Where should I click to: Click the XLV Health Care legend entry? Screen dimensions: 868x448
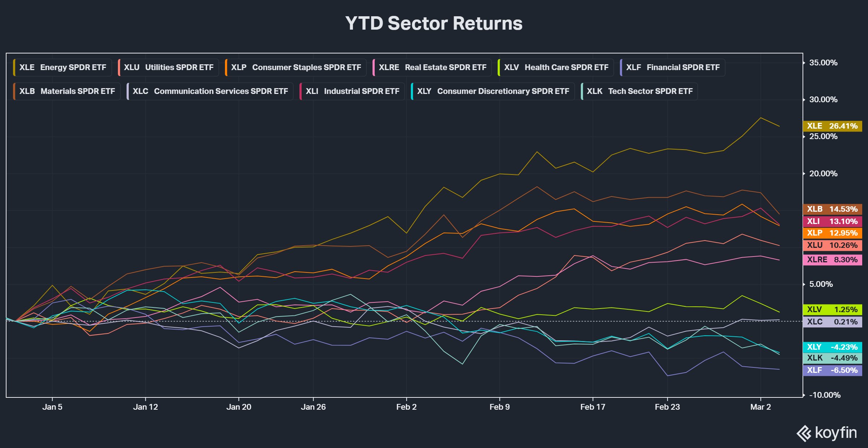[556, 68]
